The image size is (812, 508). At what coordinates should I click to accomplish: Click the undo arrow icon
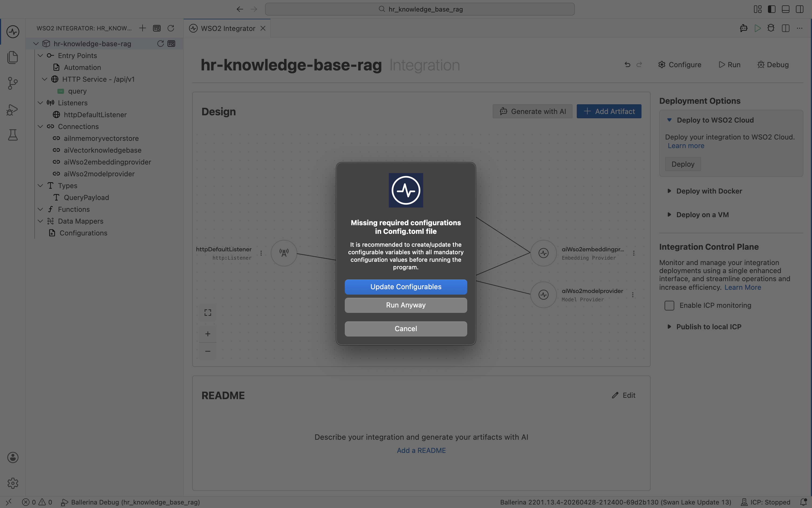click(628, 65)
